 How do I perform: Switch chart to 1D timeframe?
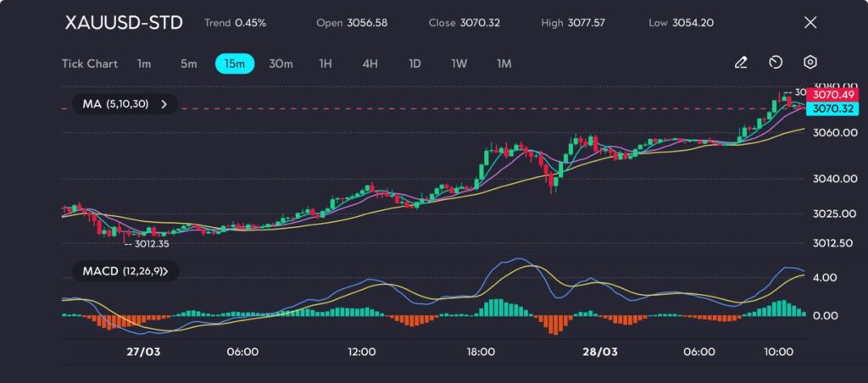[415, 64]
